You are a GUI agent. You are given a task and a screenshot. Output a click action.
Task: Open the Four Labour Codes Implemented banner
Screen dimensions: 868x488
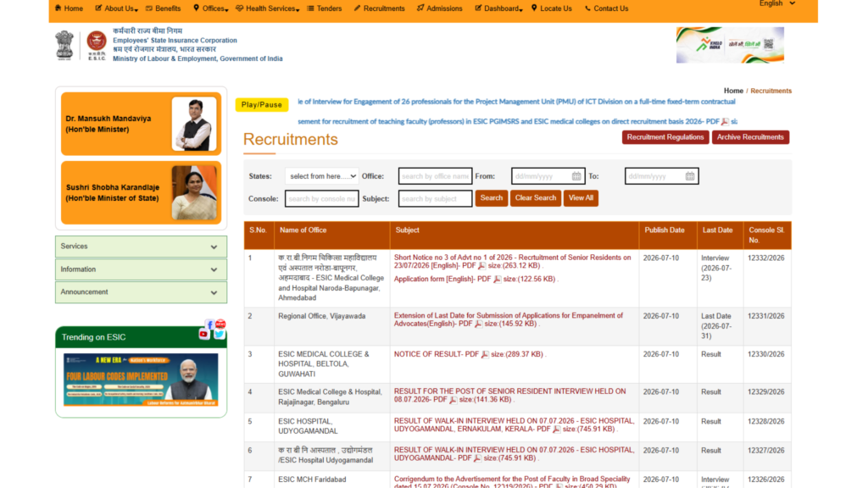[x=141, y=380]
